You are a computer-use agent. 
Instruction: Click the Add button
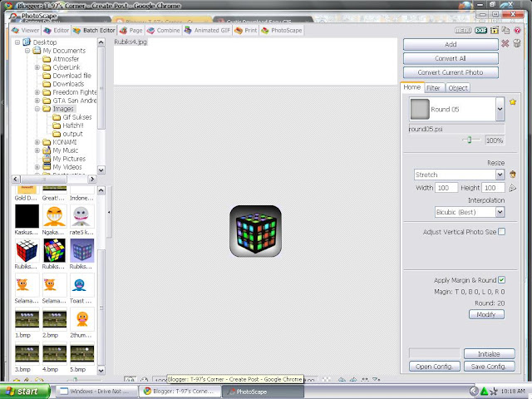451,44
